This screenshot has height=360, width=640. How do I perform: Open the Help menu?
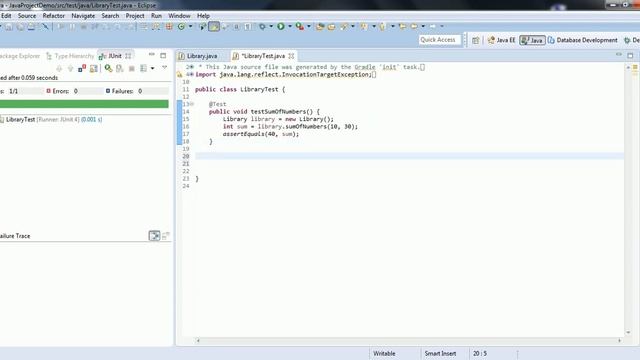(203, 16)
